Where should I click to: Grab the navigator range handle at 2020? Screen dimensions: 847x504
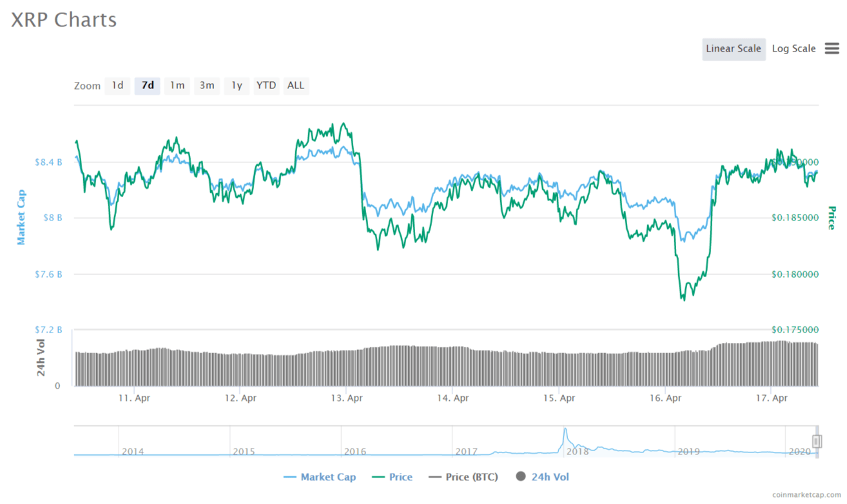(x=817, y=441)
